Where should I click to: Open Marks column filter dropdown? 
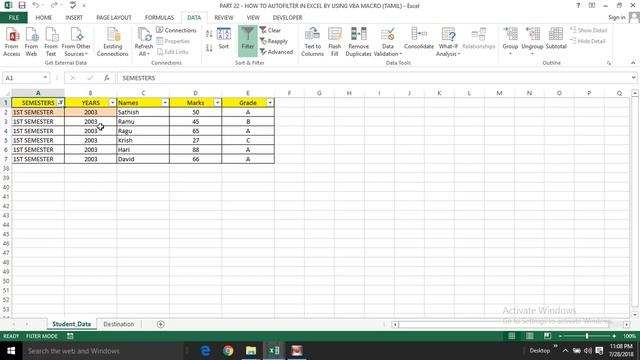click(x=217, y=102)
